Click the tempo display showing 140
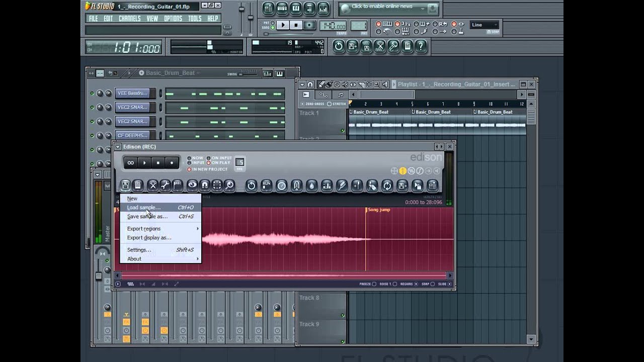Viewport: 644px width, 362px height. tap(334, 26)
